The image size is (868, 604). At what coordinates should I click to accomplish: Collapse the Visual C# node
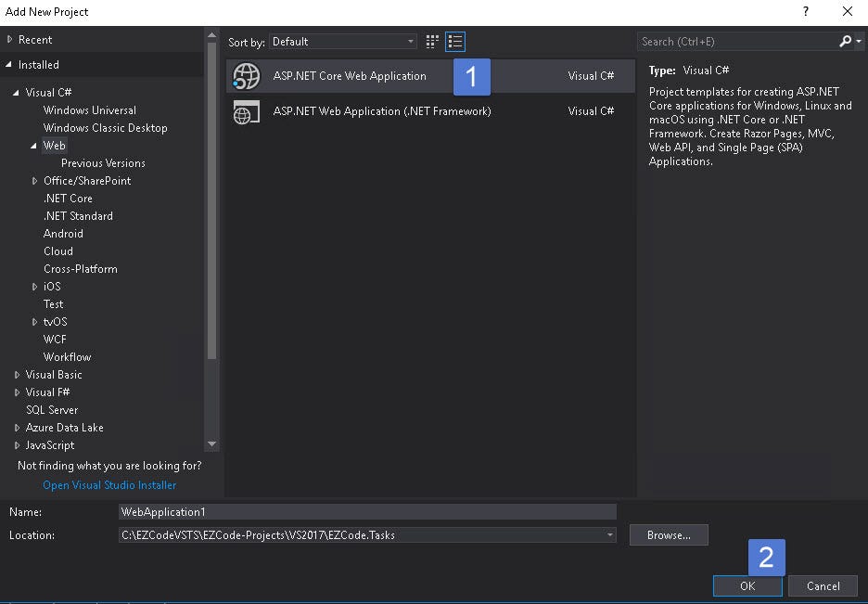click(16, 93)
